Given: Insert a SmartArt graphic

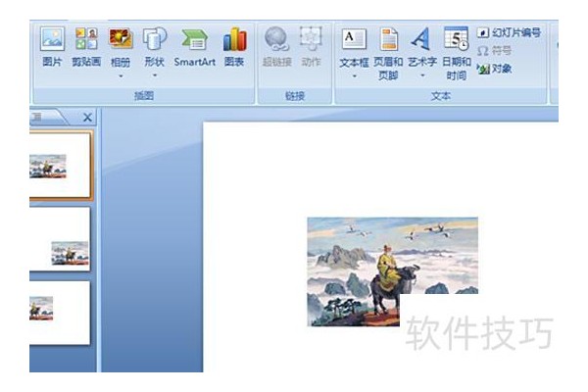Looking at the screenshot, I should point(194,46).
